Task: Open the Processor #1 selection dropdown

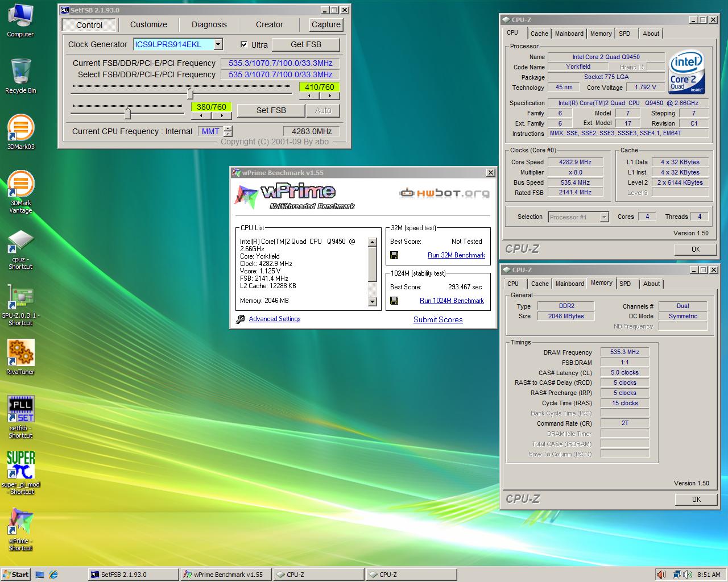Action: click(604, 217)
